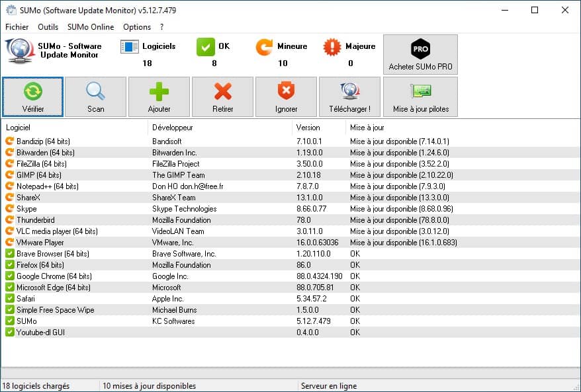581x392 pixels.
Task: Click the green check beside Firefox
Action: [10, 264]
